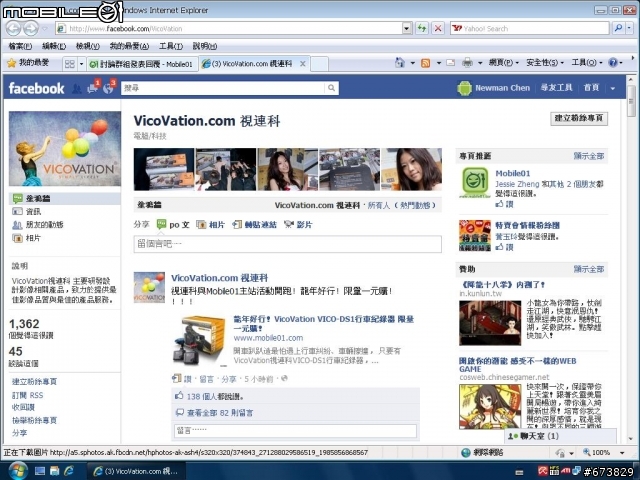The height and width of the screenshot is (480, 640).
Task: Open the 說明(H) menu
Action: point(205,46)
